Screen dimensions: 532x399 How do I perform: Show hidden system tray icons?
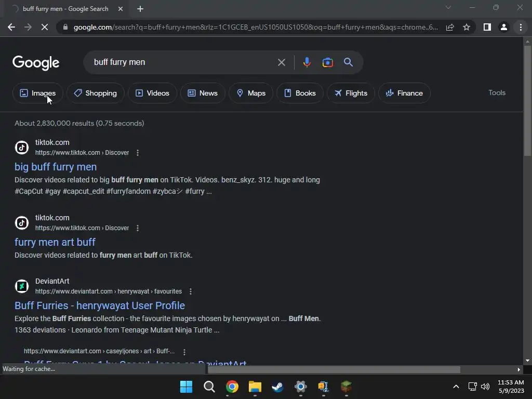[x=456, y=387]
